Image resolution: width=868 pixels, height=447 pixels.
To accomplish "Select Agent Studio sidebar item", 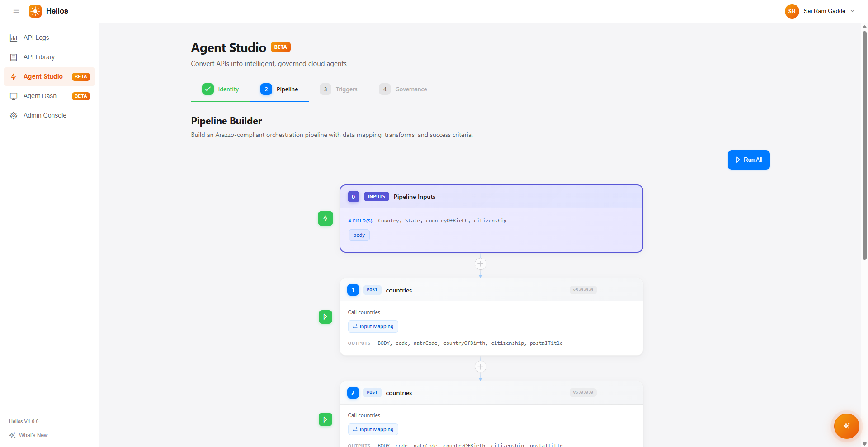I will click(x=49, y=76).
